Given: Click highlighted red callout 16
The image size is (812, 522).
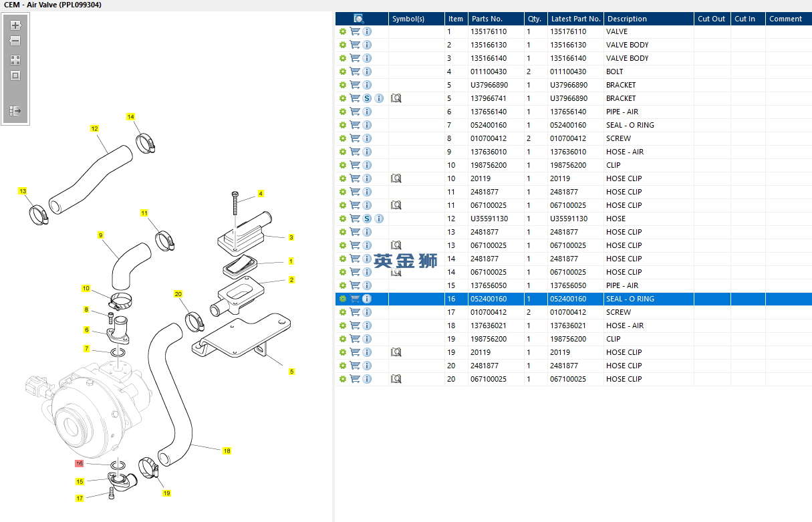Looking at the screenshot, I should [x=80, y=463].
